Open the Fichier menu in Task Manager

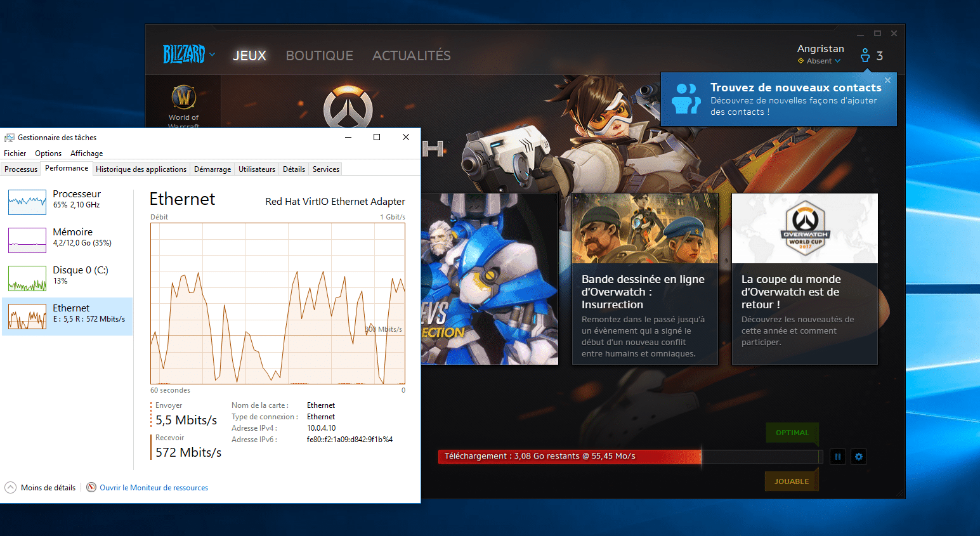pyautogui.click(x=15, y=154)
